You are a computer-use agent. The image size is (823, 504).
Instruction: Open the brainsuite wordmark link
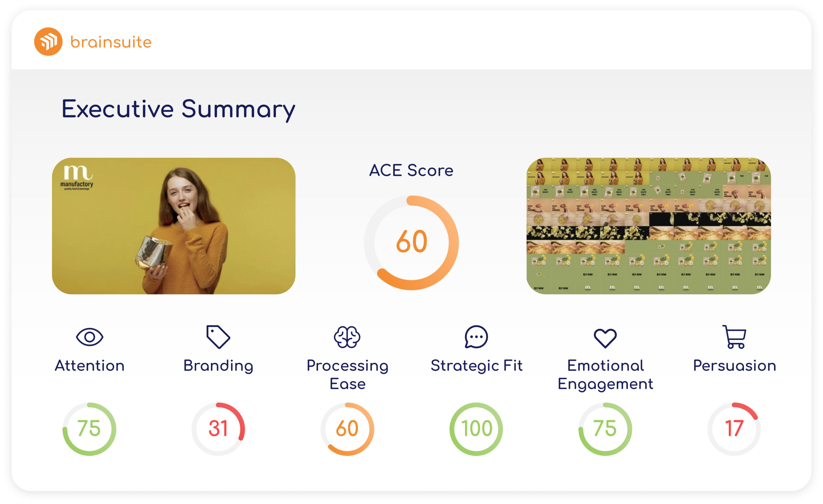pyautogui.click(x=111, y=42)
